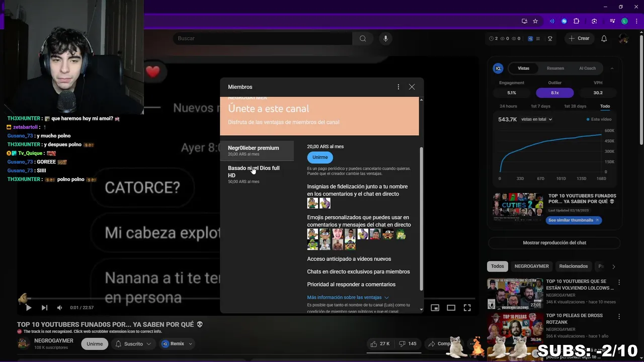Image resolution: width=644 pixels, height=362 pixels.
Task: Open the browser extensions puzzle icon
Action: click(x=577, y=21)
